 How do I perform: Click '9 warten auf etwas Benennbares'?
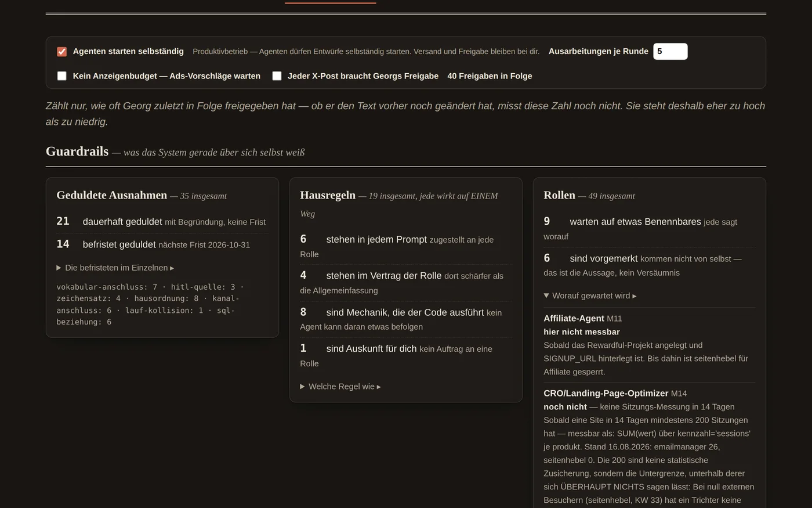click(649, 229)
